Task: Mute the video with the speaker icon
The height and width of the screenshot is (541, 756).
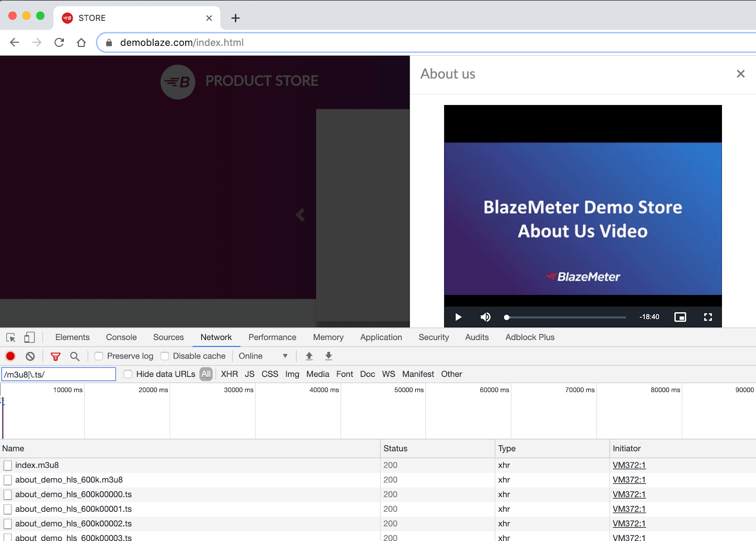Action: (x=485, y=317)
